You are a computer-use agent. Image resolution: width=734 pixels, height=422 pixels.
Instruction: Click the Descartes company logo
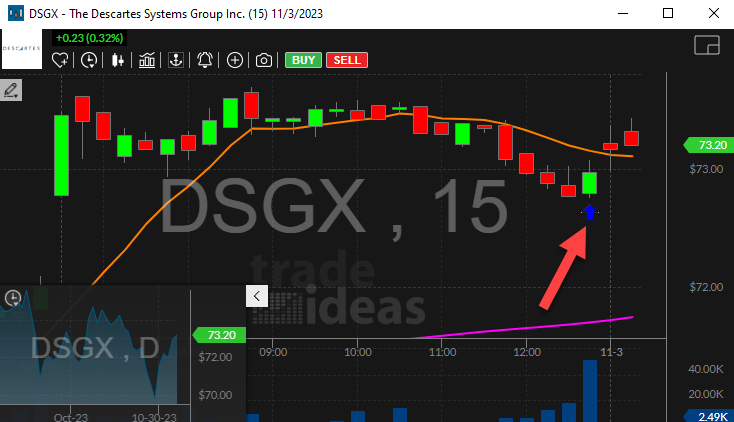(x=22, y=48)
